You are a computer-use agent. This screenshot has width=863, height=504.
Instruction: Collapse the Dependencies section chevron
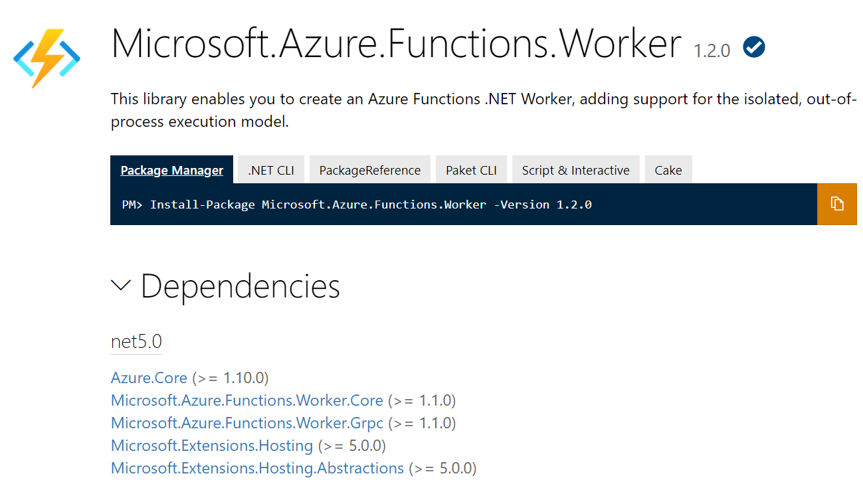[120, 286]
